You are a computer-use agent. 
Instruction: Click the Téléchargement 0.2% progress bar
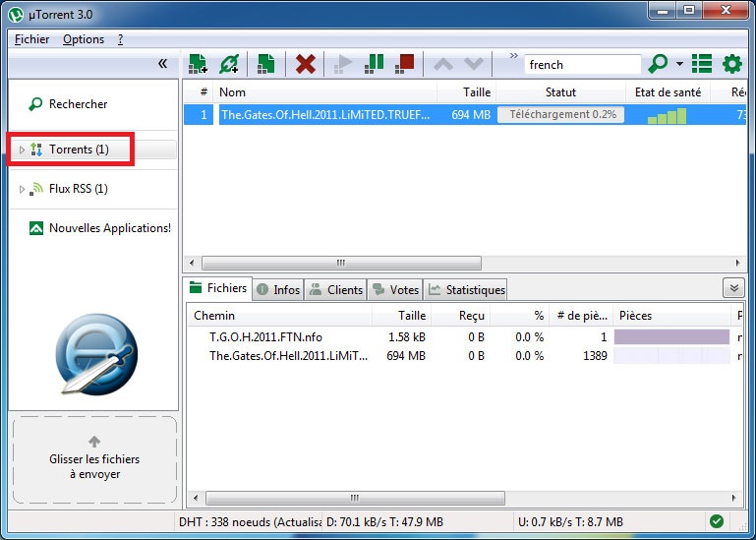[560, 114]
